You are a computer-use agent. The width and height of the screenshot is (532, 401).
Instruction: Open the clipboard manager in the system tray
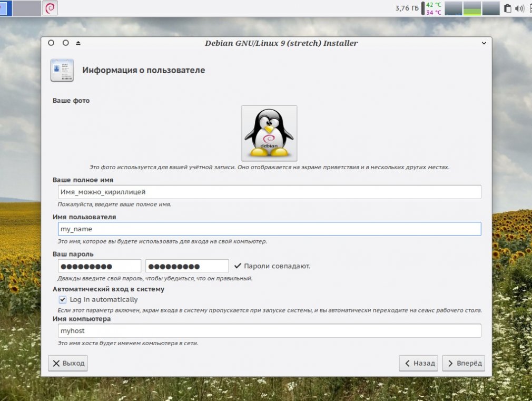(x=507, y=8)
